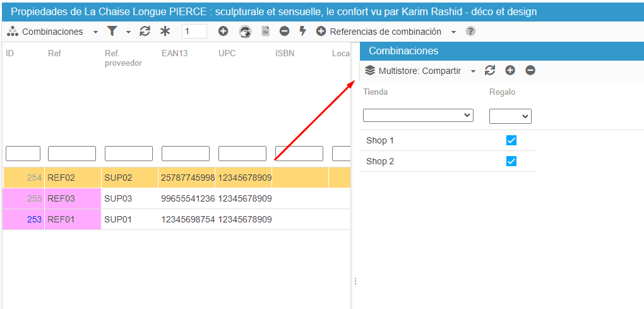Click the minus icon in Multistore toolbar
Viewport: 644px width, 309px height.
click(530, 71)
